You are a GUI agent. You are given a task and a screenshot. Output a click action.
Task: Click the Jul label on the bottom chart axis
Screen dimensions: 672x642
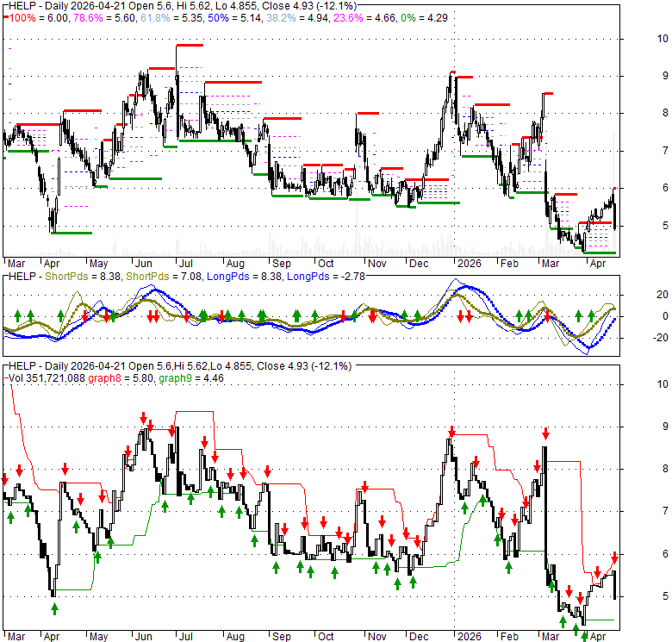[x=183, y=637]
